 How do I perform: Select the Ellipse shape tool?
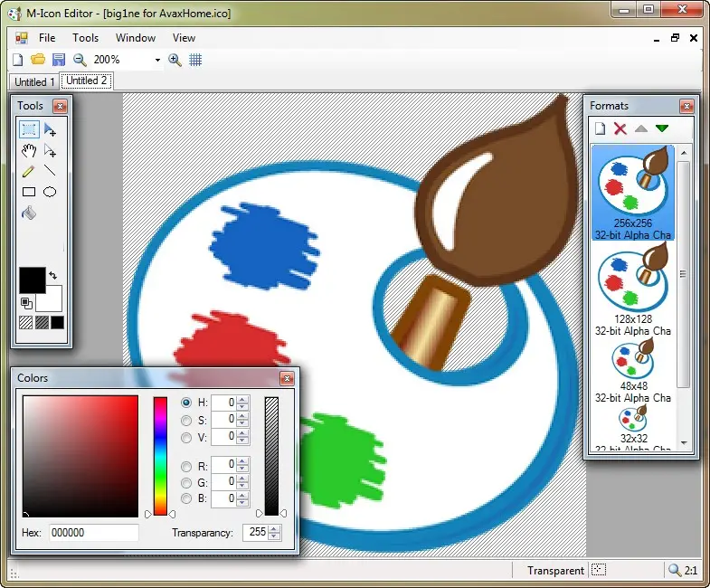[50, 192]
